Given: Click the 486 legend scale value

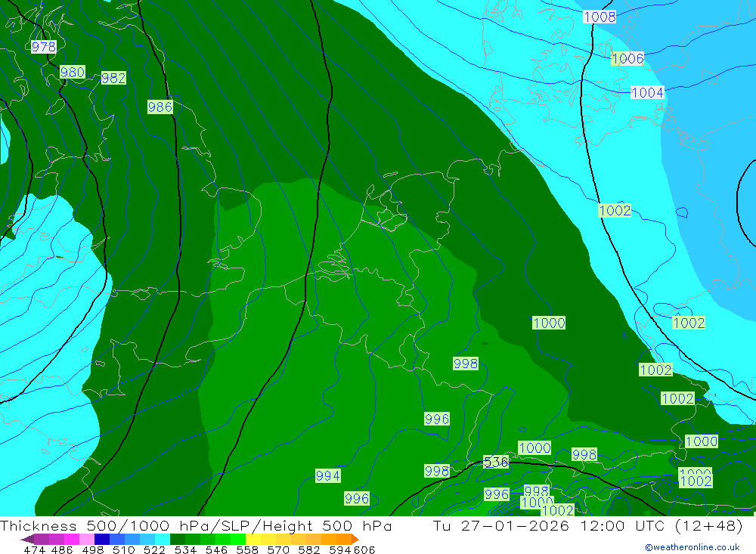Looking at the screenshot, I should pyautogui.click(x=62, y=550).
